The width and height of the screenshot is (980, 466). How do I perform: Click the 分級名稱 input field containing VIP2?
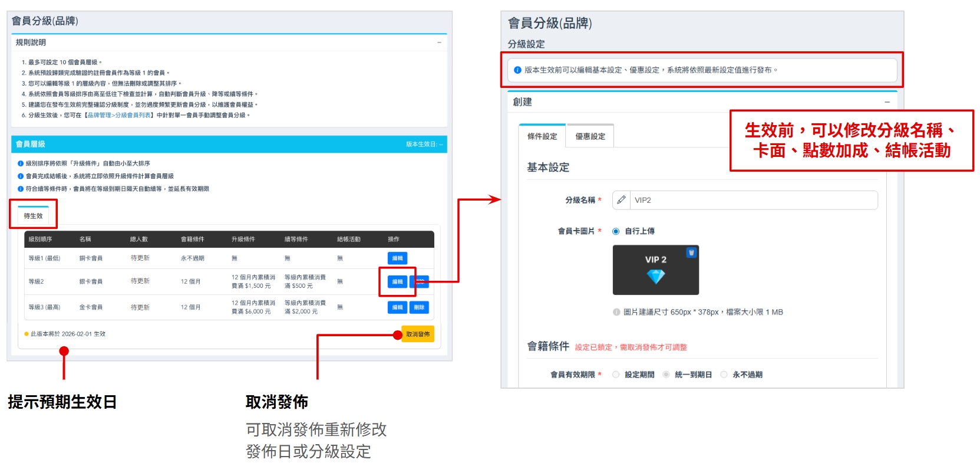pyautogui.click(x=753, y=200)
